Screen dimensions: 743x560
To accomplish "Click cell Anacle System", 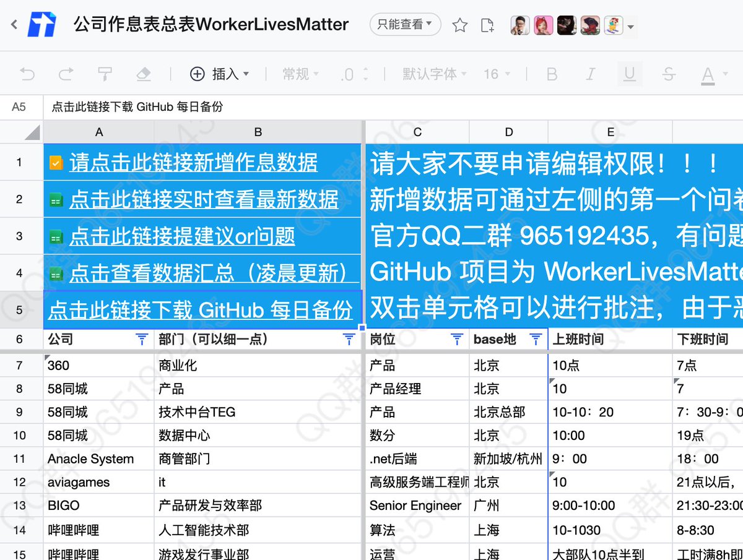I will [x=99, y=459].
